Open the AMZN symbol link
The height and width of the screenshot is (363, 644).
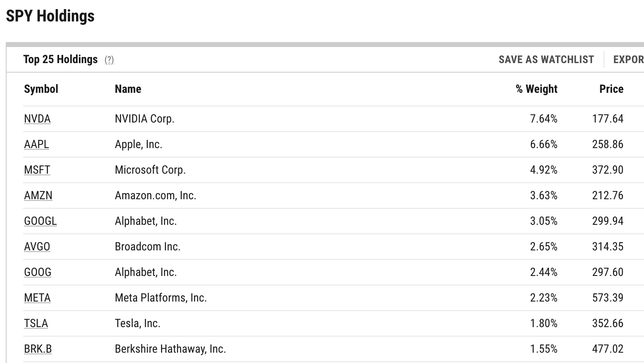coord(38,196)
